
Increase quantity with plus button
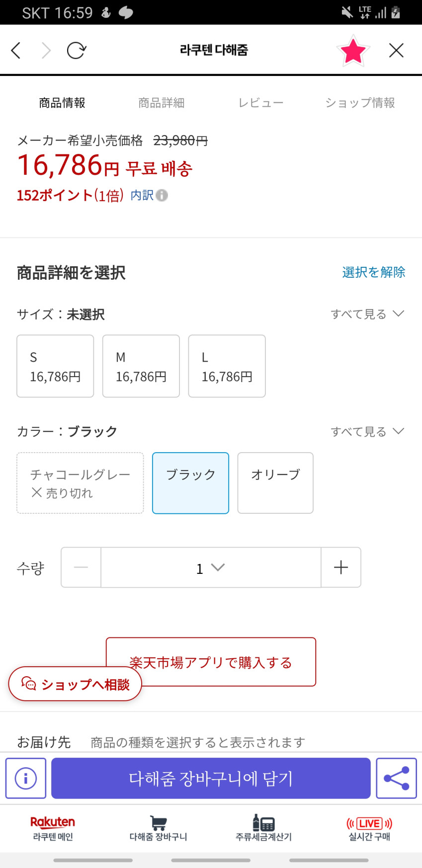[341, 567]
